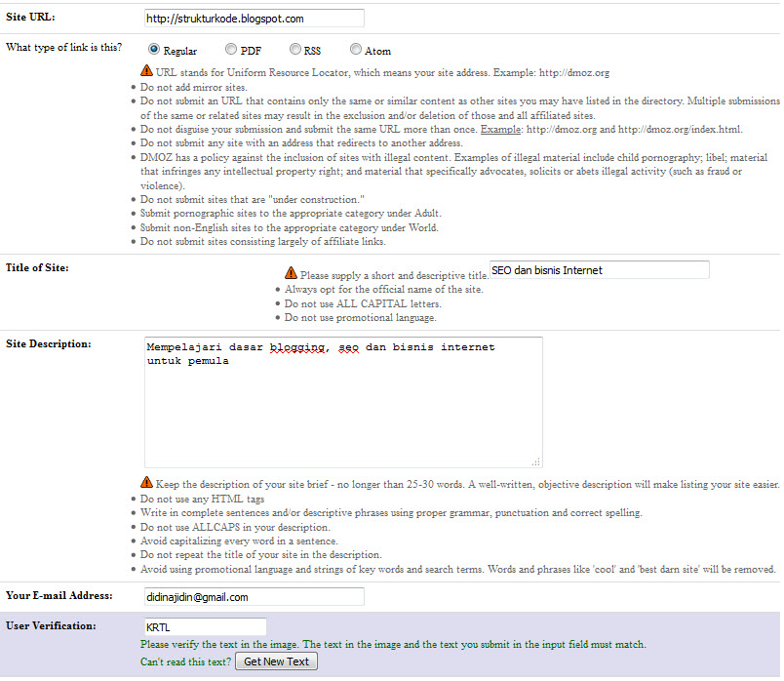Image resolution: width=784 pixels, height=681 pixels.
Task: Click 'Avoid capitalizing every word in a sentence.'
Action: (239, 541)
